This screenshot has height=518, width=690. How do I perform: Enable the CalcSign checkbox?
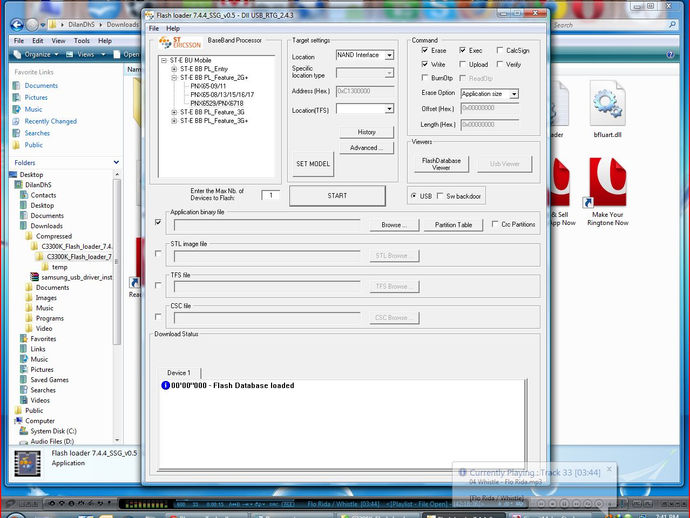(x=499, y=50)
